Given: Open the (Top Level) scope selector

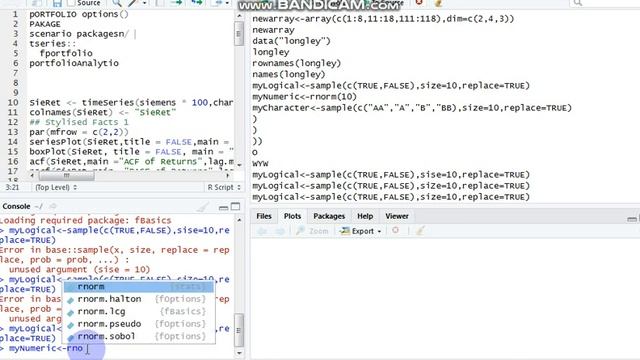Looking at the screenshot, I should (x=56, y=187).
